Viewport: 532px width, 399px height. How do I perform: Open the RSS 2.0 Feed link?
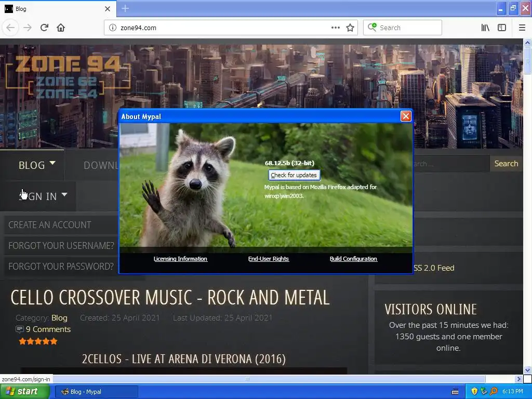click(x=434, y=268)
